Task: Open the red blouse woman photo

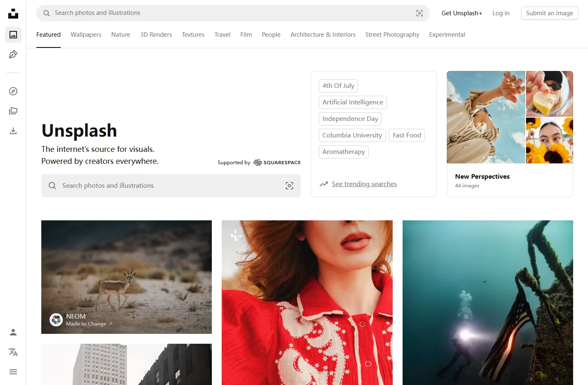Action: pos(307,302)
